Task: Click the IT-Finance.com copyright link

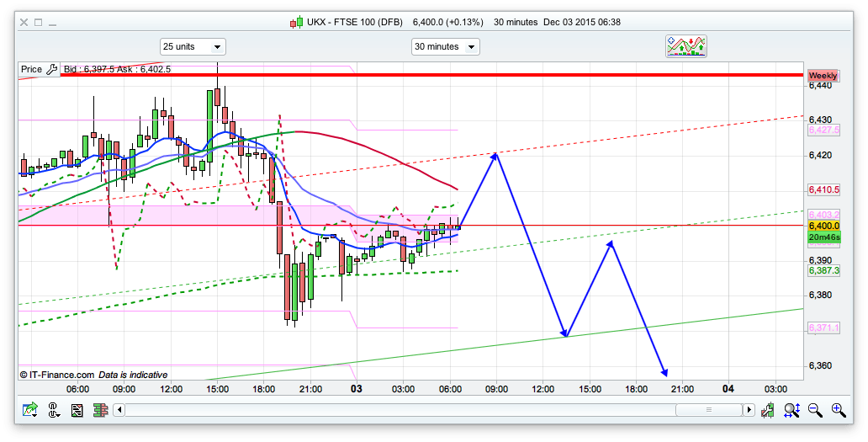Action: (x=56, y=375)
